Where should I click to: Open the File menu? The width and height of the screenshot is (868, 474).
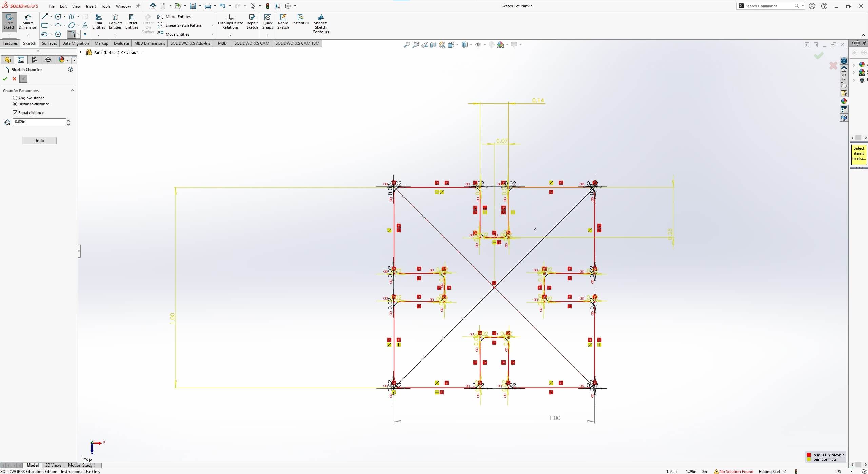pyautogui.click(x=52, y=6)
